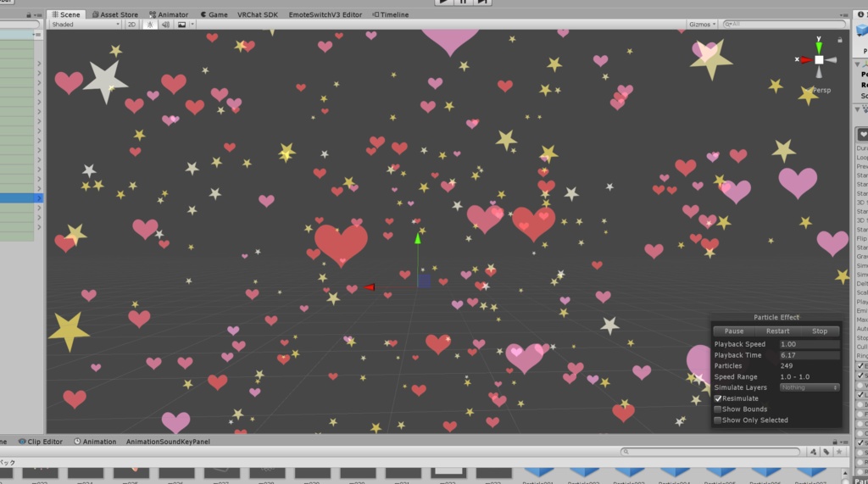This screenshot has width=868, height=484.
Task: Switch to the Game tab
Action: [214, 14]
